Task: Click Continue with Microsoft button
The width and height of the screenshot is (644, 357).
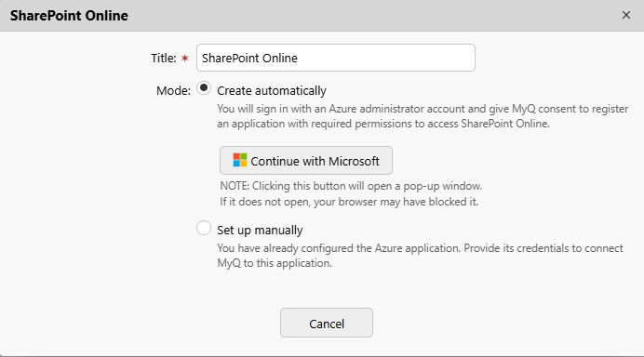Action: click(306, 161)
